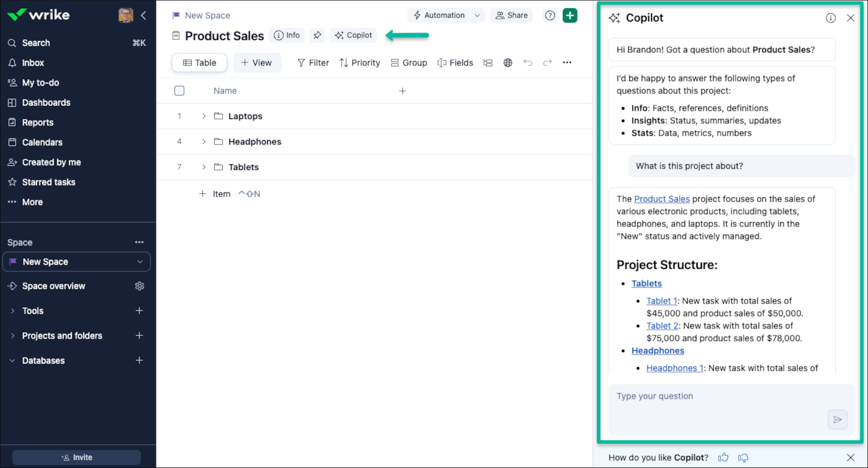Open the help question mark icon
The width and height of the screenshot is (868, 468).
click(x=550, y=15)
